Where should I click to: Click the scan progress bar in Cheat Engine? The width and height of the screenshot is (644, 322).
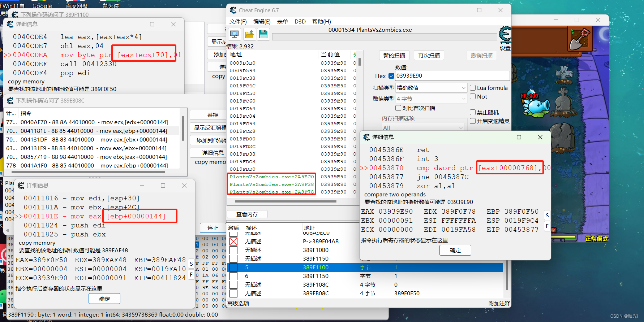pos(384,37)
